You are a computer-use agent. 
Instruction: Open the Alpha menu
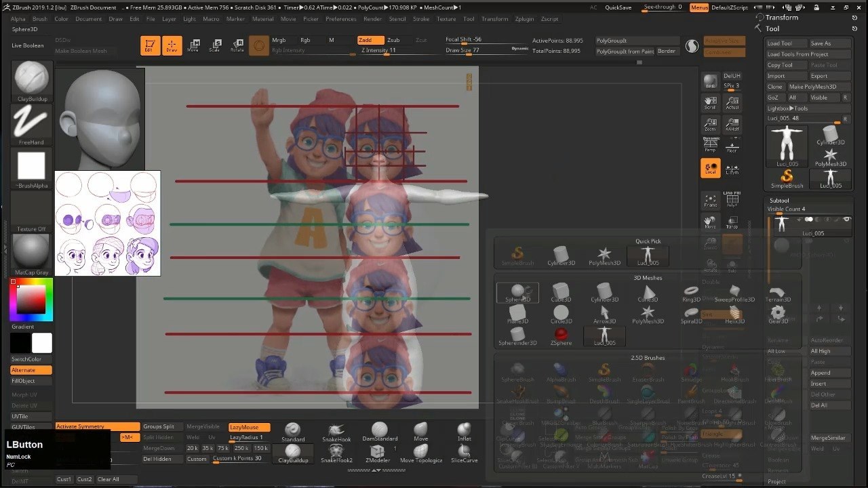[18, 19]
